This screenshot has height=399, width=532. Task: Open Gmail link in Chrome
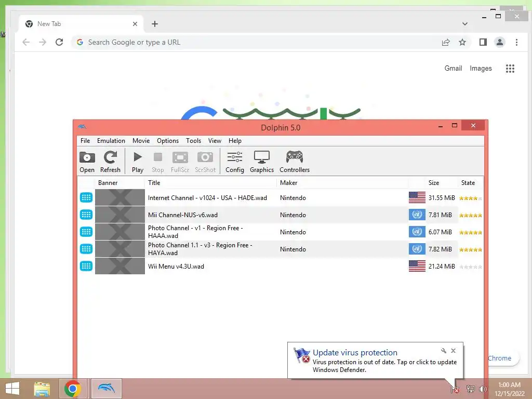[453, 68]
